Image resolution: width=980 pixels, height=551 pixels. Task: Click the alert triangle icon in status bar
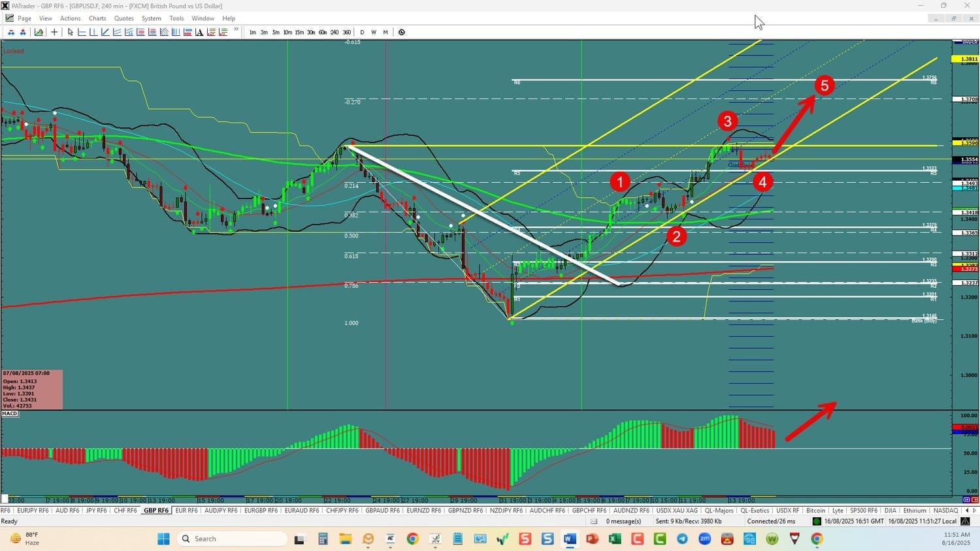[966, 521]
